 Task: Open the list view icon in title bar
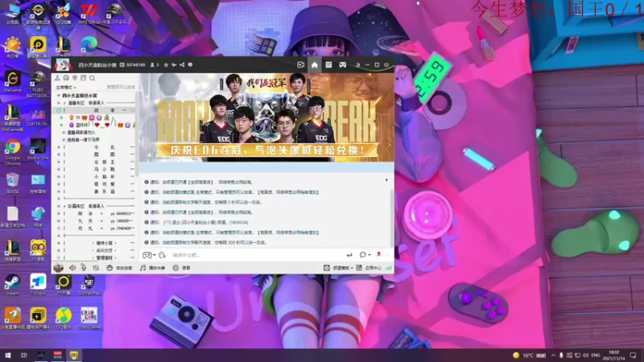coord(328,65)
